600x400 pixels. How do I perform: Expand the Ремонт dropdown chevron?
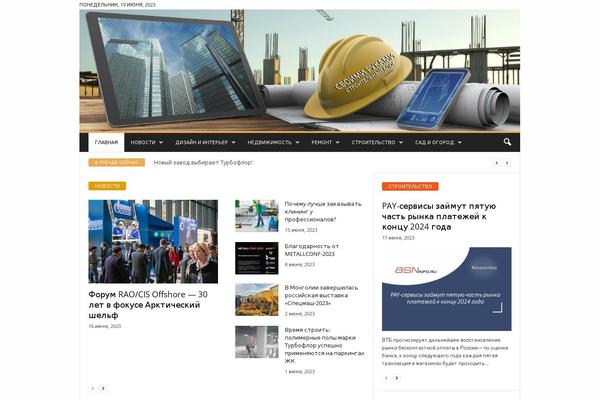pyautogui.click(x=338, y=142)
